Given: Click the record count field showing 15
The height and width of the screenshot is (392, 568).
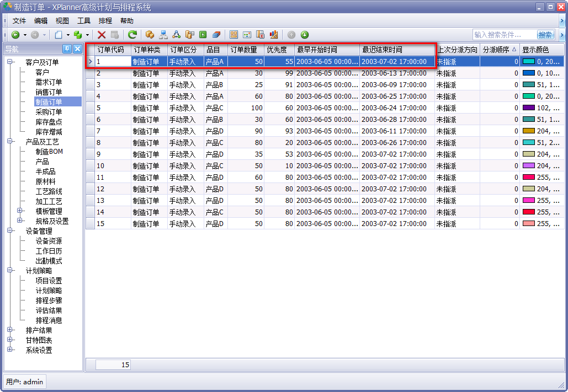Looking at the screenshot, I should tap(113, 364).
